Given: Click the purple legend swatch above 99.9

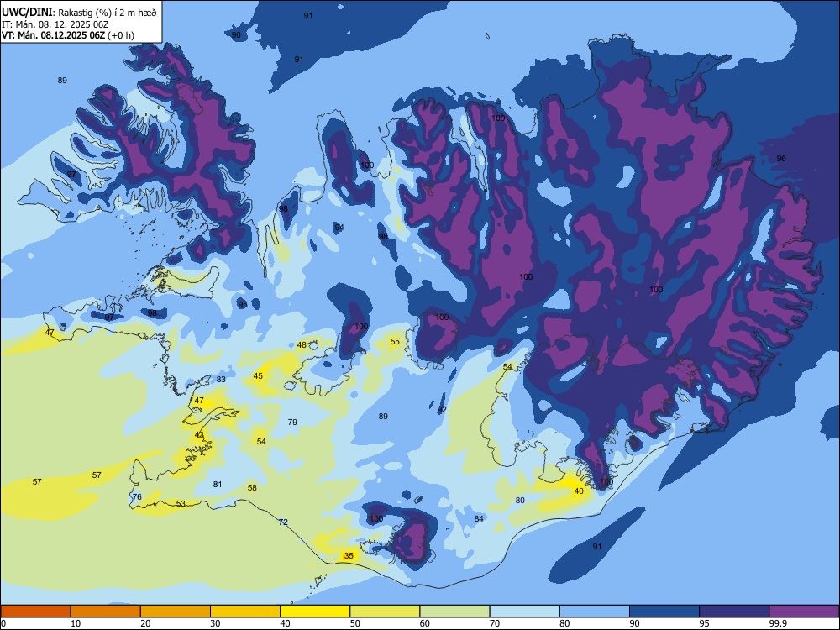Looking at the screenshot, I should pos(804,612).
